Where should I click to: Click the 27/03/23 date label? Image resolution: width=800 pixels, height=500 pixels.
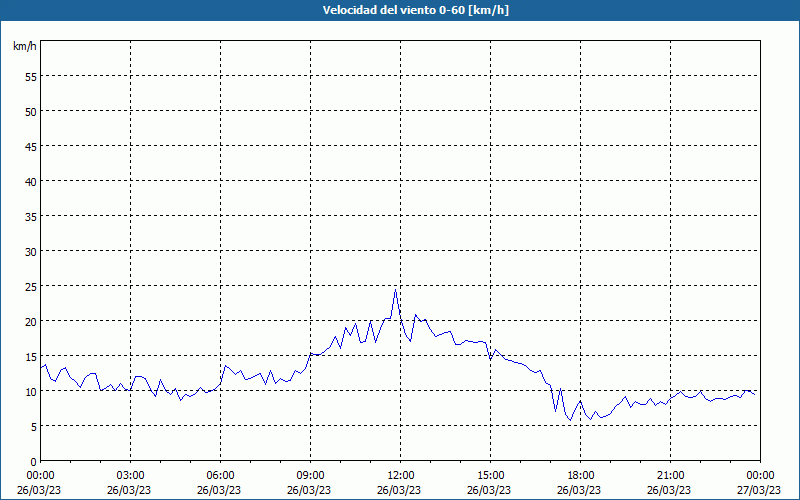(759, 490)
